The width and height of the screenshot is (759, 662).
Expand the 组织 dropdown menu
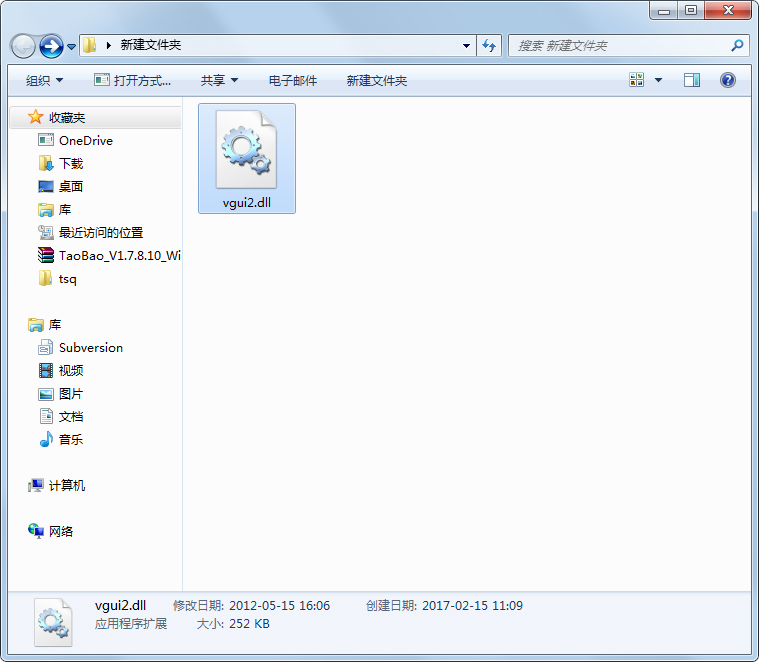(44, 80)
